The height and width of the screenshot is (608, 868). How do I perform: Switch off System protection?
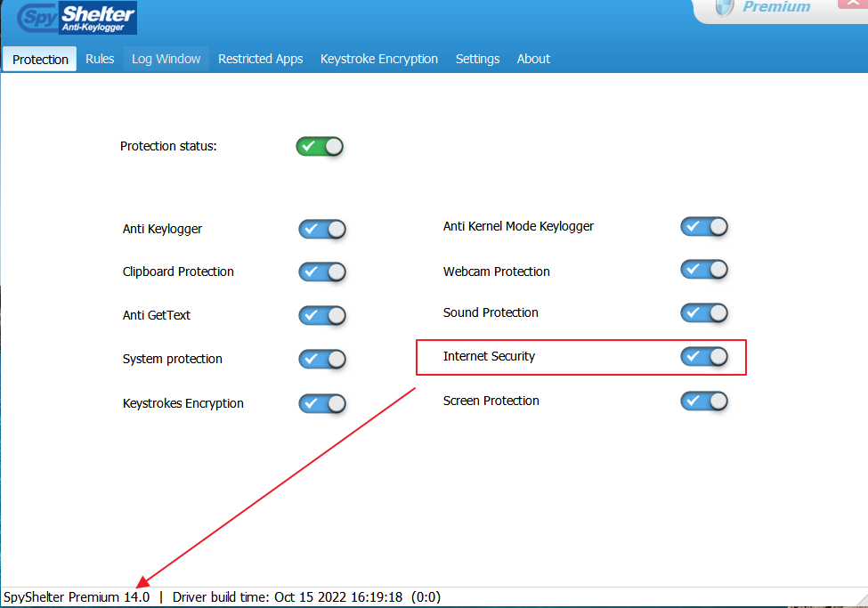(322, 360)
